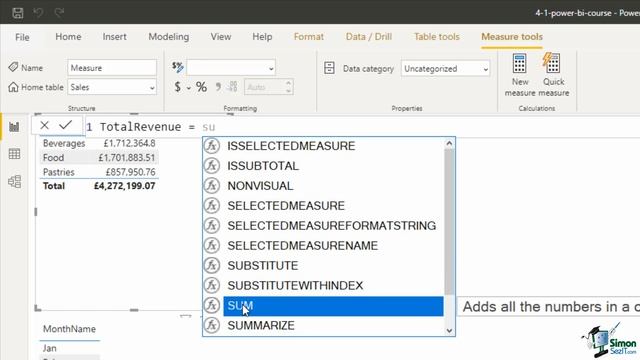Switch to the Data / Drill tab
Screen dimensions: 640x360
click(x=369, y=37)
